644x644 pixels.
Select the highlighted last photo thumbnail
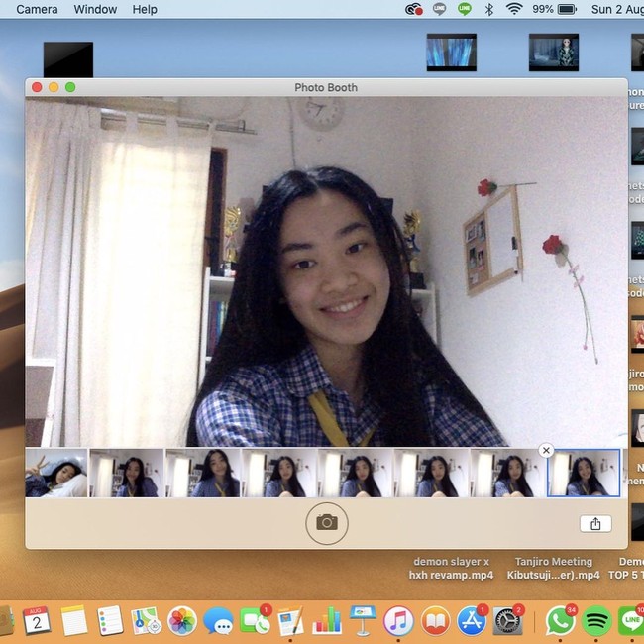584,473
